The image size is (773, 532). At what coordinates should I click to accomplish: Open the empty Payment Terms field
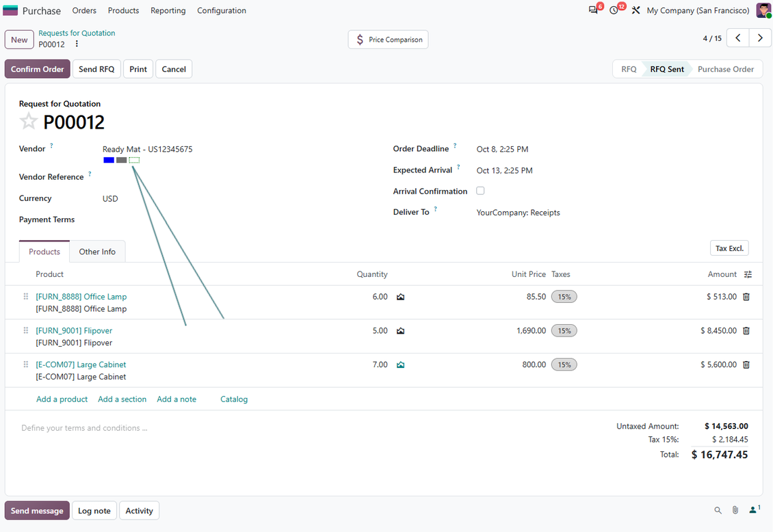(x=237, y=220)
